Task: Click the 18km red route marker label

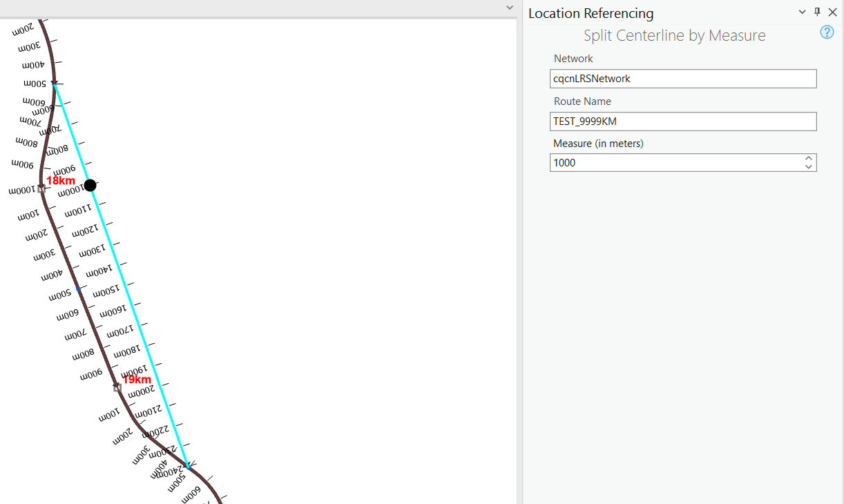Action: click(x=61, y=180)
